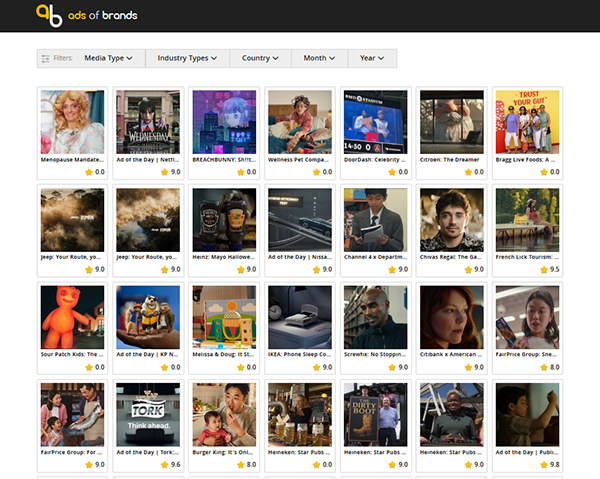Open Citroen: The Dreamer title link

[x=451, y=159]
